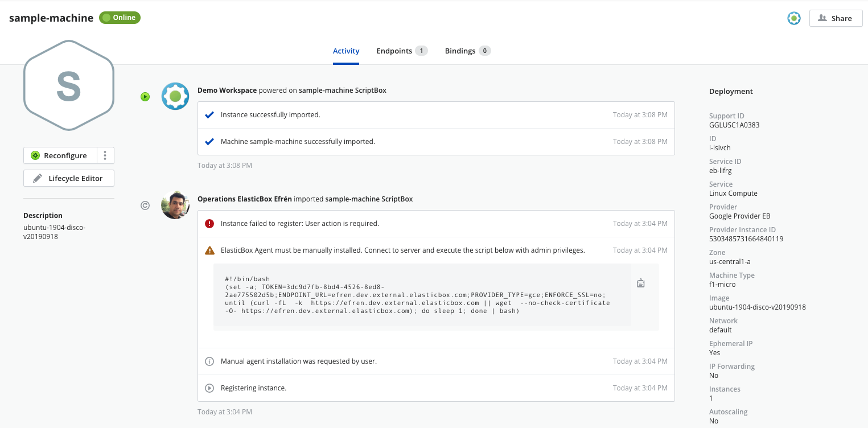Click the Description text ubuntu-1904-disco-v20190918
This screenshot has width=868, height=428.
point(55,232)
